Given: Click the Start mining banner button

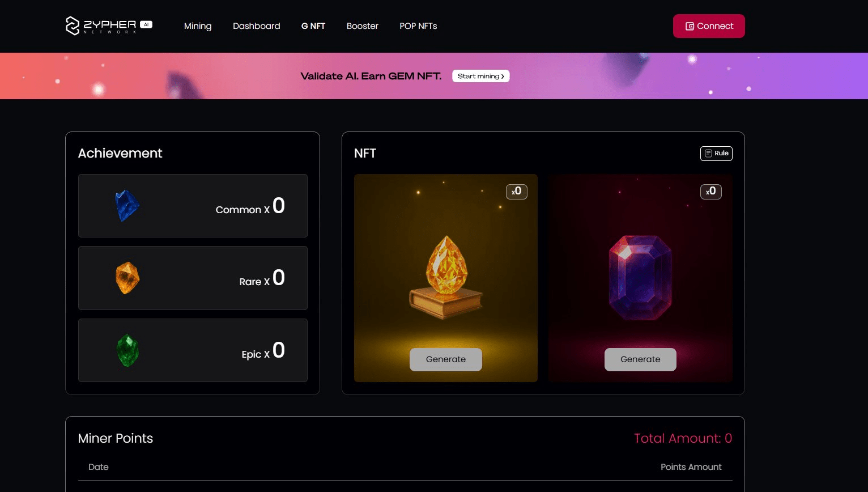Looking at the screenshot, I should [481, 76].
